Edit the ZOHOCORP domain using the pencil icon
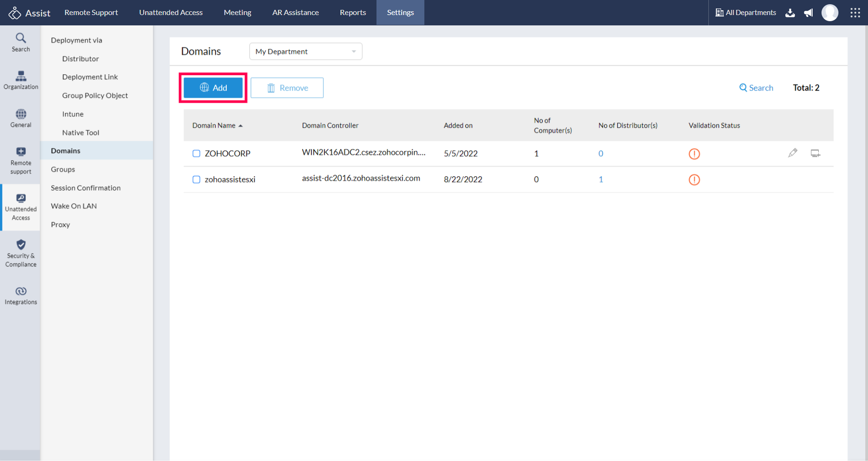The image size is (868, 461). [x=792, y=153]
